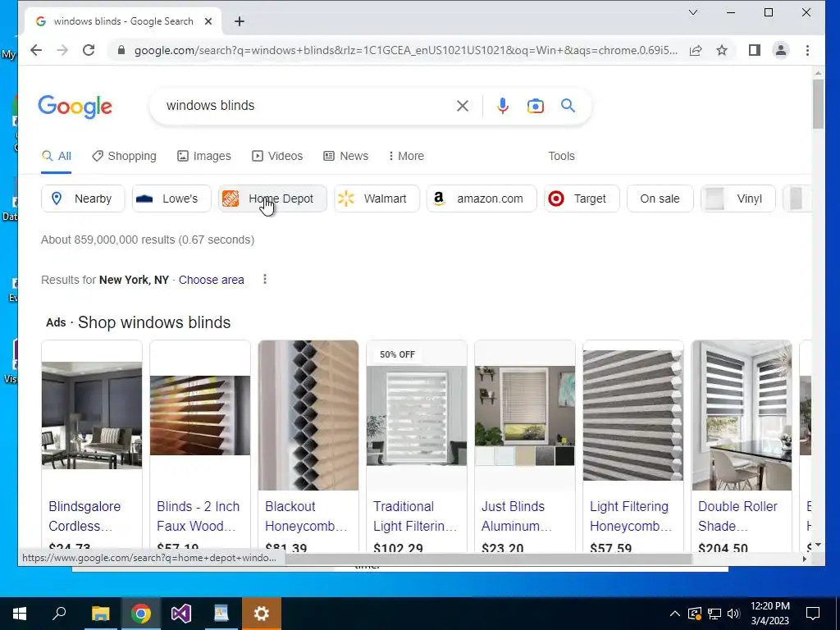
Task: Open Blindsgalore Cordless product image
Action: click(92, 415)
